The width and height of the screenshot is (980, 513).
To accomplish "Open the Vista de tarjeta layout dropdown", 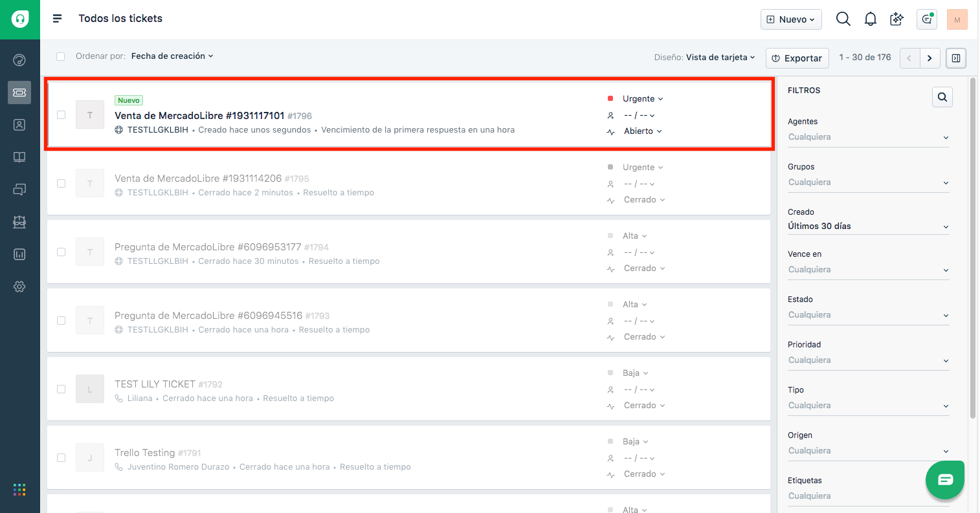I will pyautogui.click(x=720, y=58).
